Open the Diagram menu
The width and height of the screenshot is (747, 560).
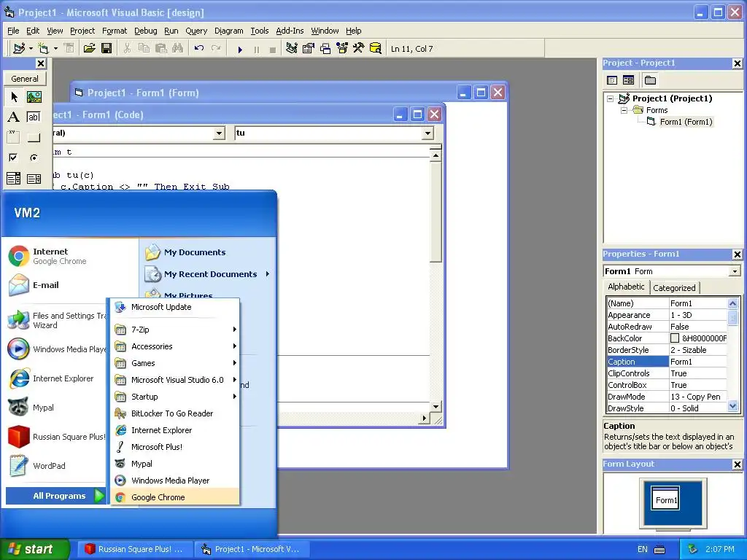pos(228,31)
